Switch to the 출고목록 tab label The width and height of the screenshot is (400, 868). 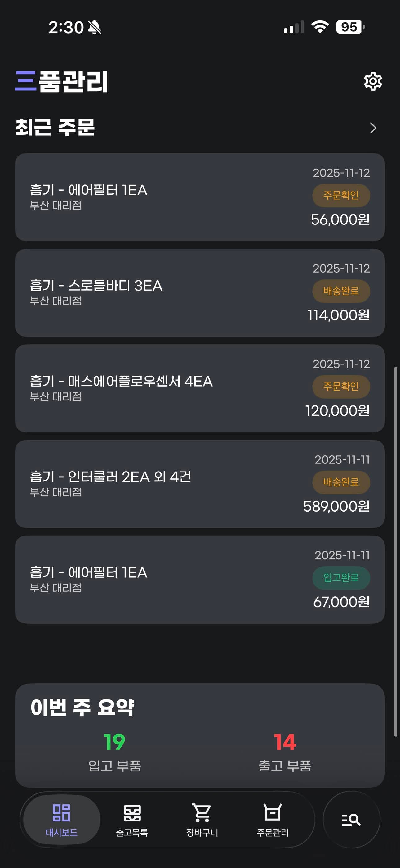coord(132,833)
